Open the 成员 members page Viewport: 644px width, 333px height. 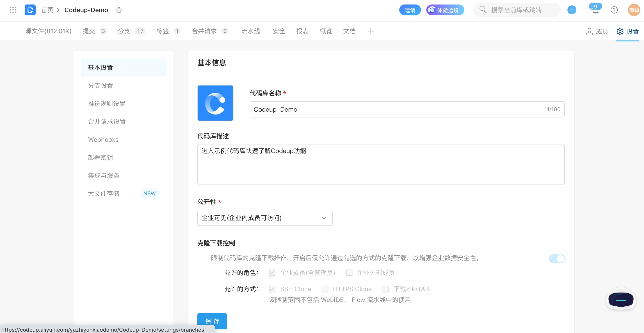596,31
